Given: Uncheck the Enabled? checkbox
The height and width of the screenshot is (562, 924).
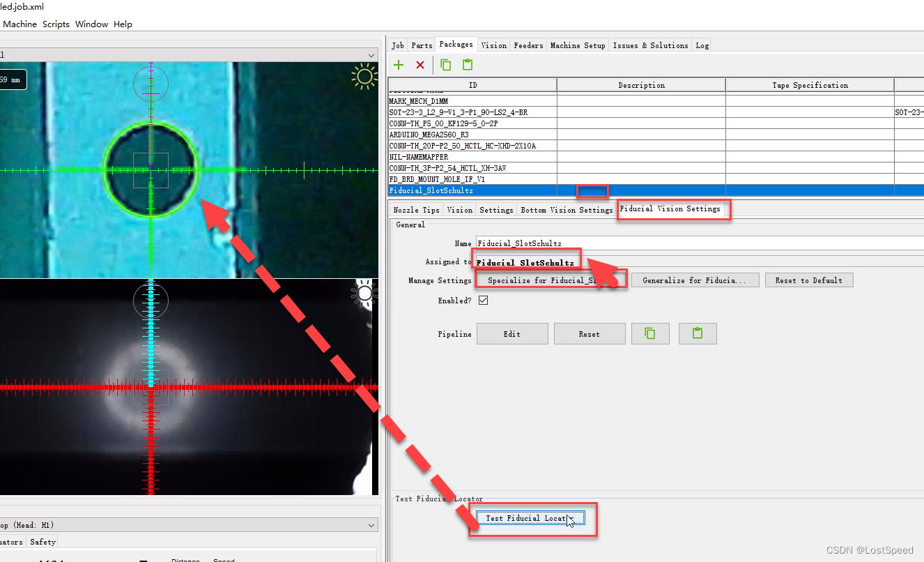Looking at the screenshot, I should [483, 301].
